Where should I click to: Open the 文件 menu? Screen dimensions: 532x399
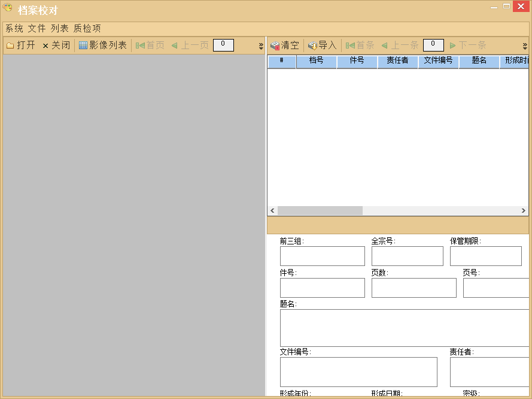click(x=37, y=29)
